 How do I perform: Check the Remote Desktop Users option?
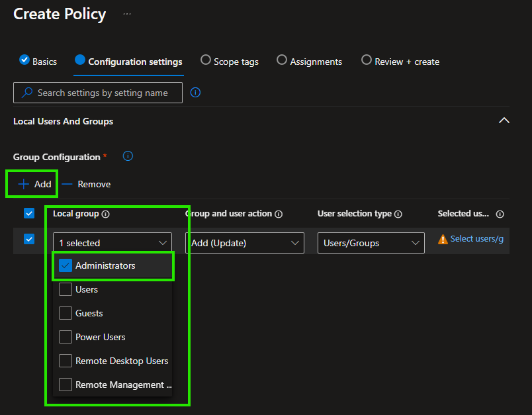tap(66, 361)
